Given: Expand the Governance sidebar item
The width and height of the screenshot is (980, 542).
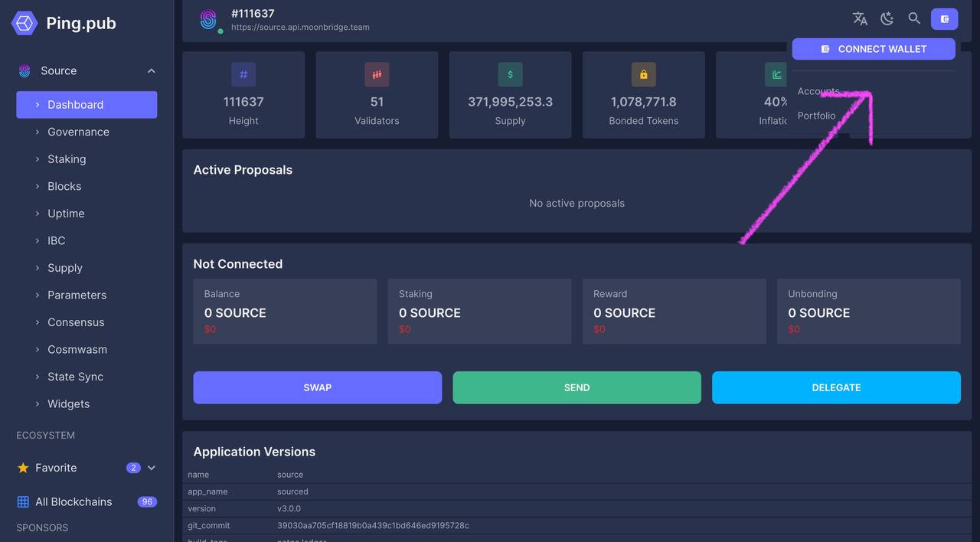Looking at the screenshot, I should [78, 132].
